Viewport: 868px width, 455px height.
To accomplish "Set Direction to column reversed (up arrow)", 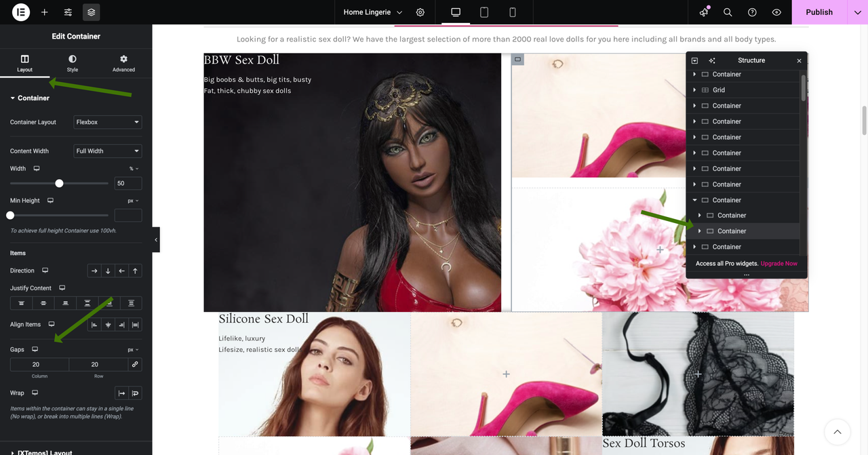I will pos(135,271).
